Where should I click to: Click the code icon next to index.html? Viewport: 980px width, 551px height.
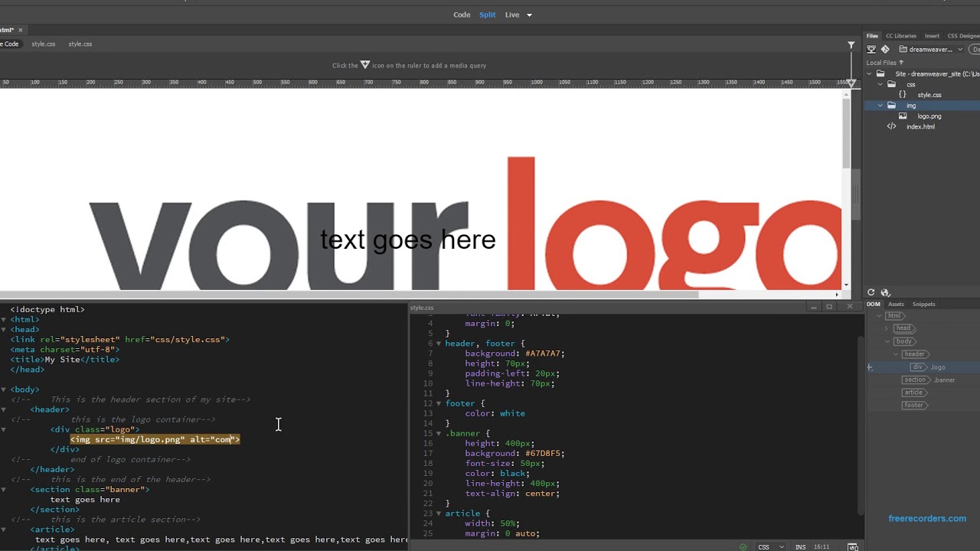891,127
